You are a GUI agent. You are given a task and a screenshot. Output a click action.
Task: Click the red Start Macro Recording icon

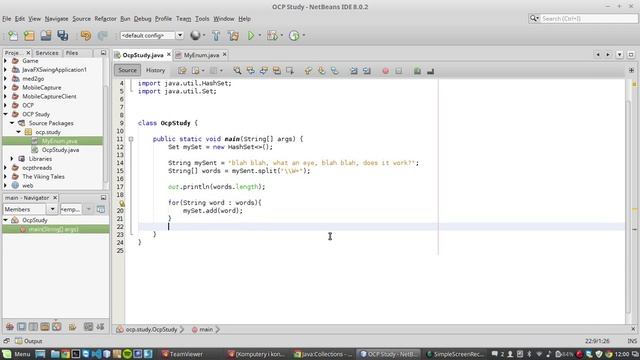(385, 71)
